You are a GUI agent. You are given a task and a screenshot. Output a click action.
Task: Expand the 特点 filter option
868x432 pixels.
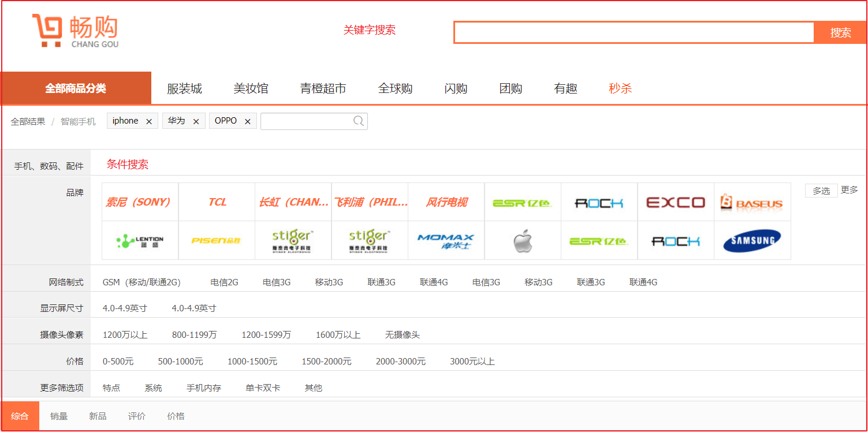tap(111, 388)
